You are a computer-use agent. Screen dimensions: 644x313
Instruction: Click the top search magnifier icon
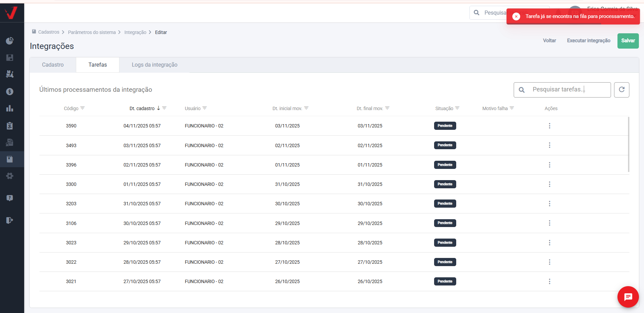click(477, 13)
